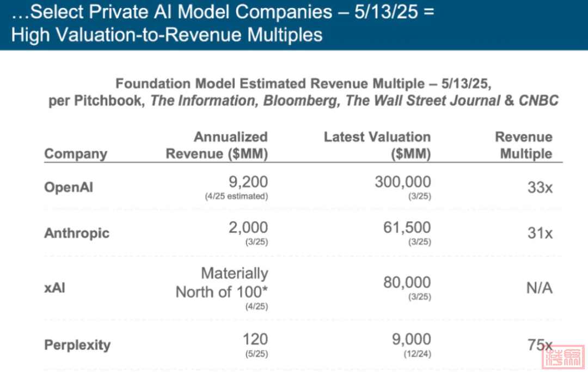Click the 33x revenue multiple
The width and height of the screenshot is (588, 372).
540,188
